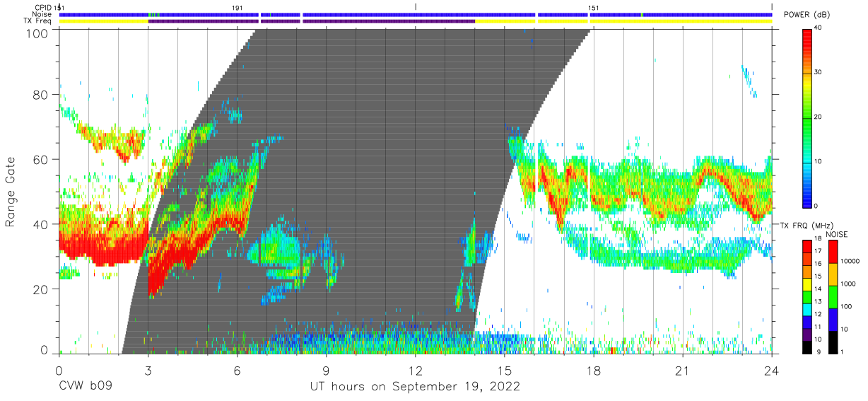The height and width of the screenshot is (401, 868).
Task: Click hour '21' on the time axis
Action: 683,370
